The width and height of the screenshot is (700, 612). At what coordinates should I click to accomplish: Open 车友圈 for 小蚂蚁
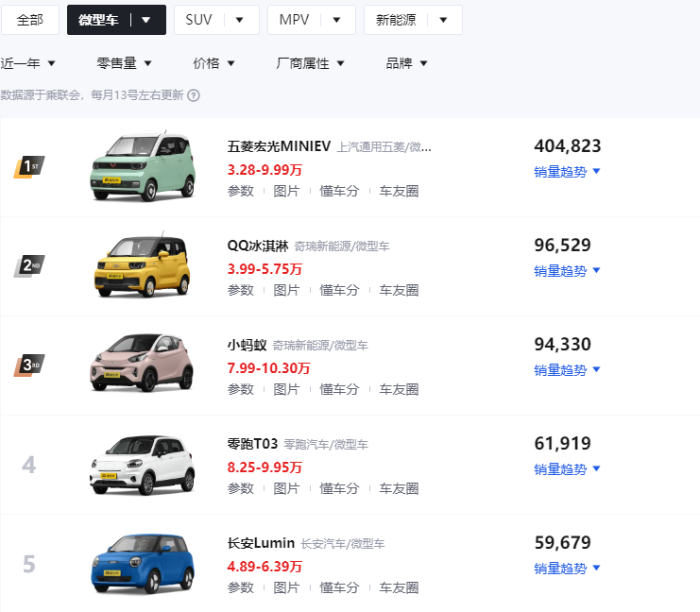(399, 389)
